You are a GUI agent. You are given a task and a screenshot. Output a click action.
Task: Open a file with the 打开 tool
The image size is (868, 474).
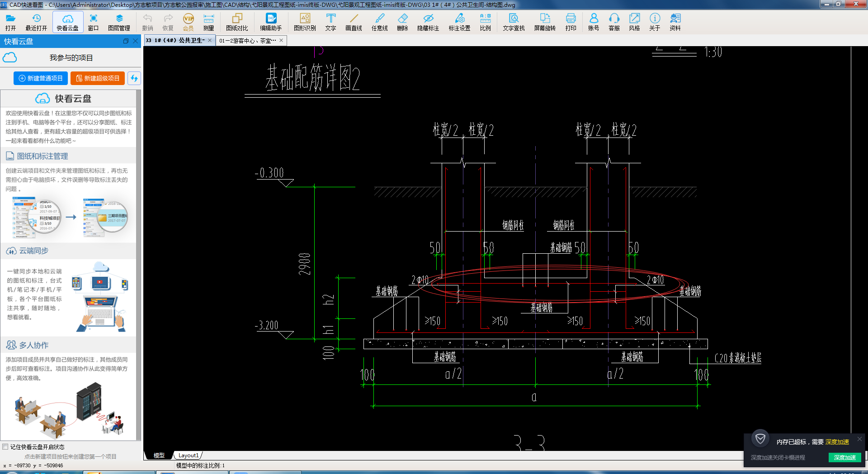(x=10, y=22)
